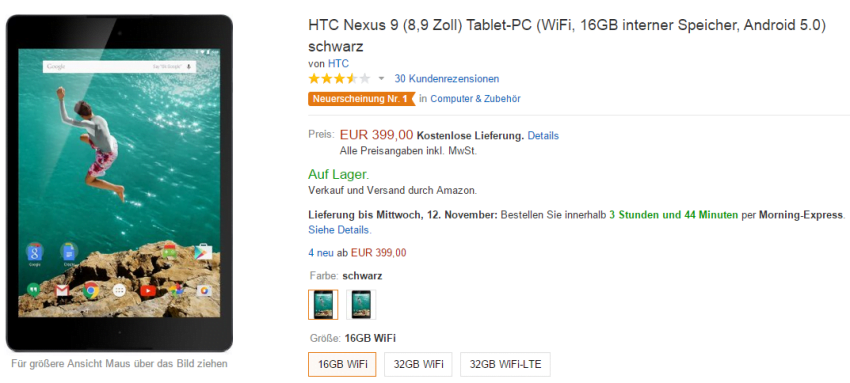850x383 pixels.
Task: Select the black color swatch thumbnail
Action: pyautogui.click(x=323, y=304)
